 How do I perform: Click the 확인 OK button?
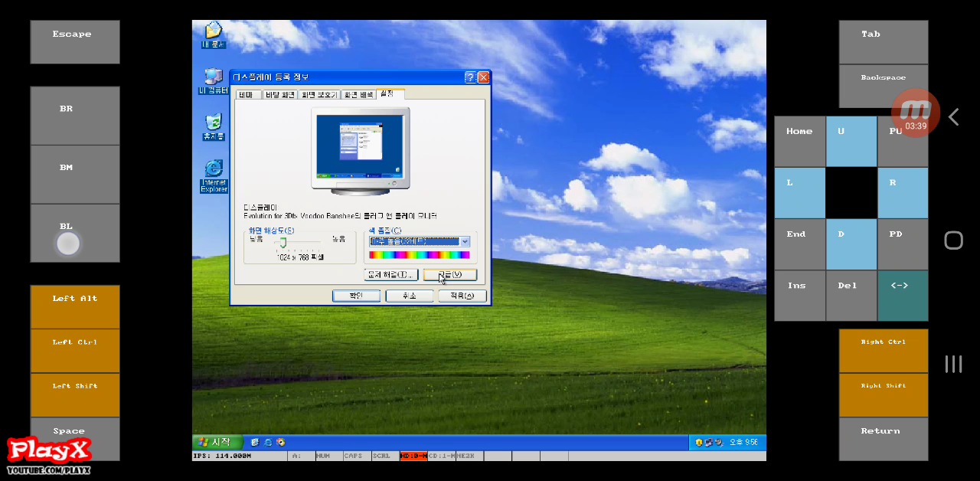click(x=356, y=296)
